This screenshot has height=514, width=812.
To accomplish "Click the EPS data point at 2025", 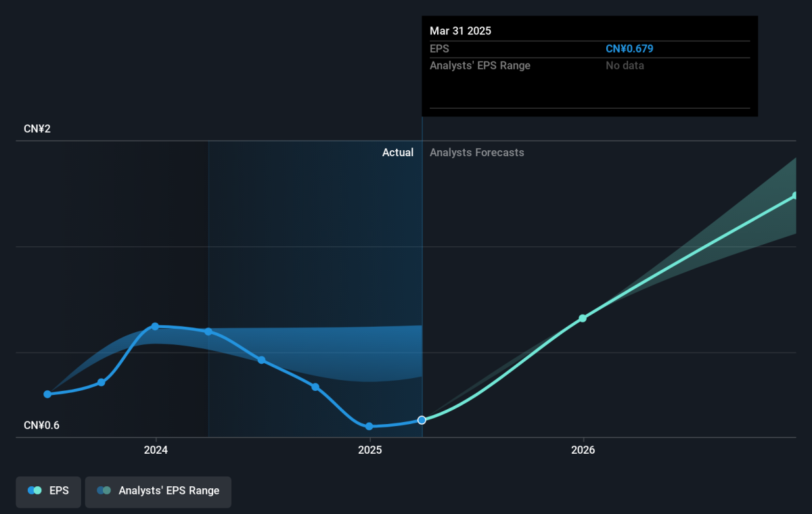I will tap(369, 426).
